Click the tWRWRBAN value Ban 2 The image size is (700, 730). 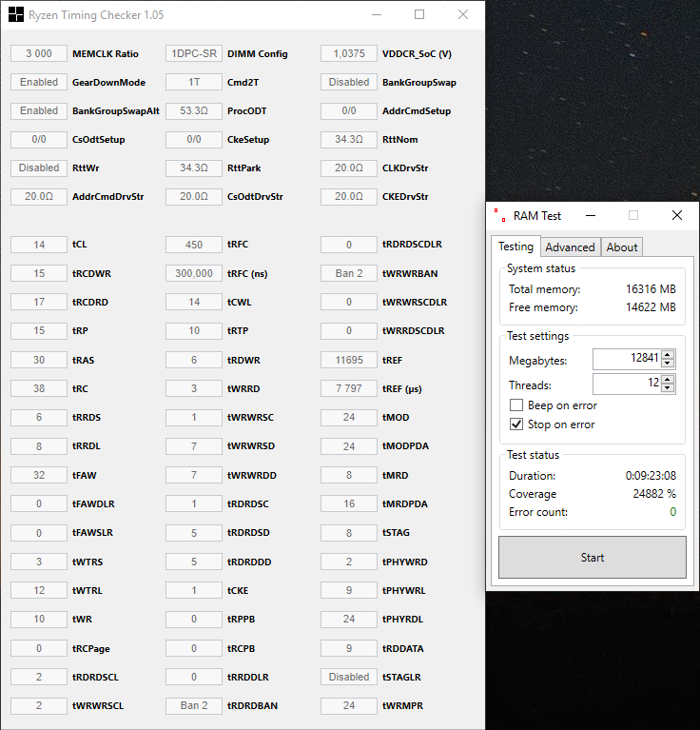point(349,273)
